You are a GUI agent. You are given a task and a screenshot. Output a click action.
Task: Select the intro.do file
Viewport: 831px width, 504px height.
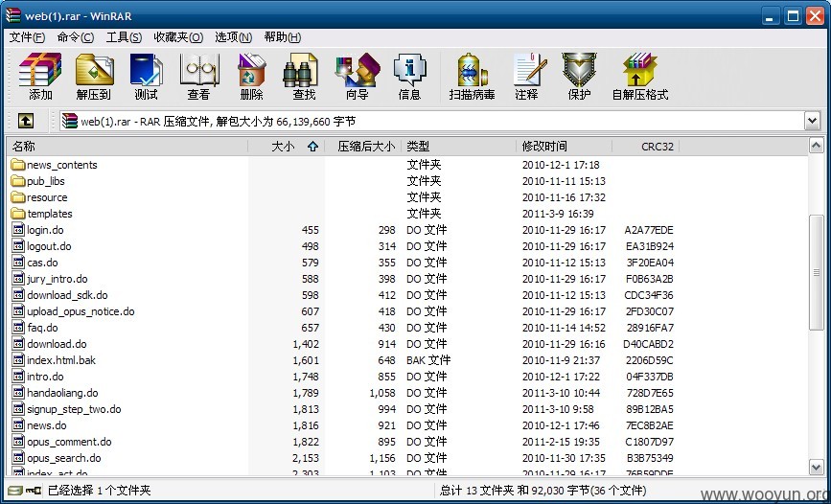45,377
